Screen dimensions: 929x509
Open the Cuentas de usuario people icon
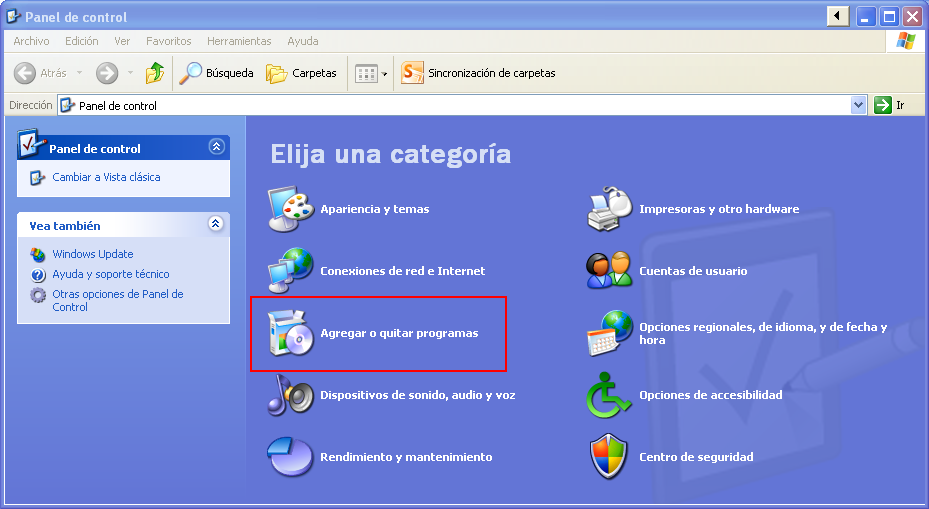609,271
